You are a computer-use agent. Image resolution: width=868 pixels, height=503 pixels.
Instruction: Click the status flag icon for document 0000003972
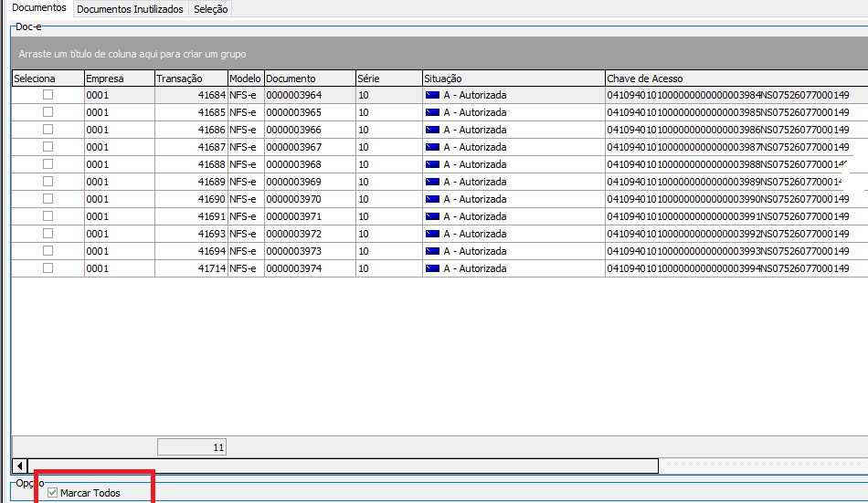tap(432, 234)
